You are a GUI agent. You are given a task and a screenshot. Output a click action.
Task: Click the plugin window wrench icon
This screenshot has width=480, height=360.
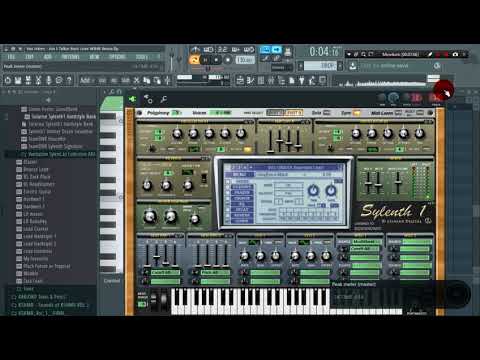(x=164, y=99)
